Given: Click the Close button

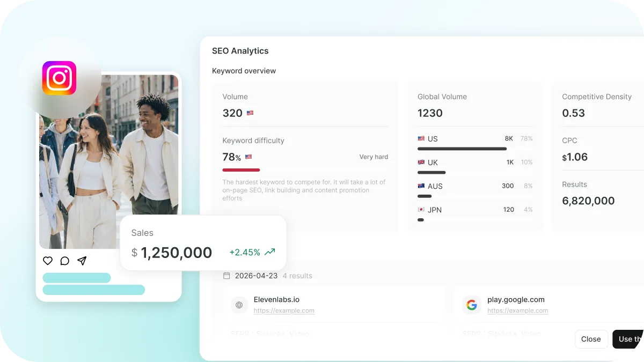Looking at the screenshot, I should [591, 339].
